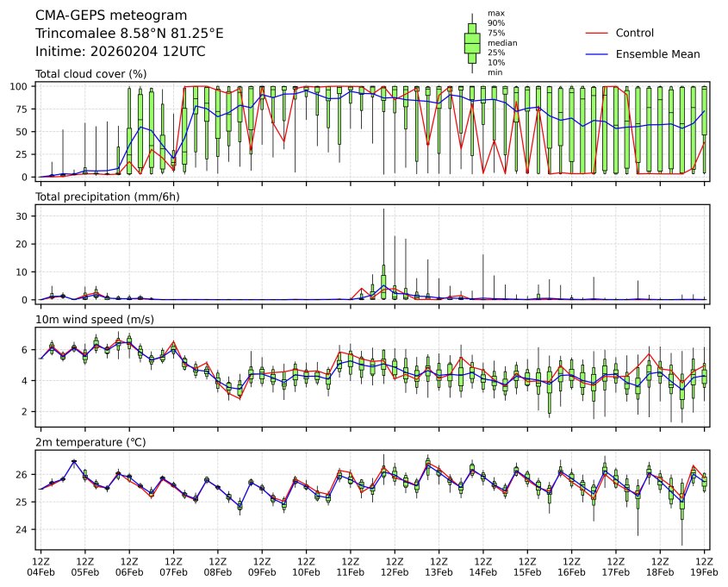The height and width of the screenshot is (587, 728).
Task: Click the 12Z 04Feb time axis label
Action: pos(40,566)
